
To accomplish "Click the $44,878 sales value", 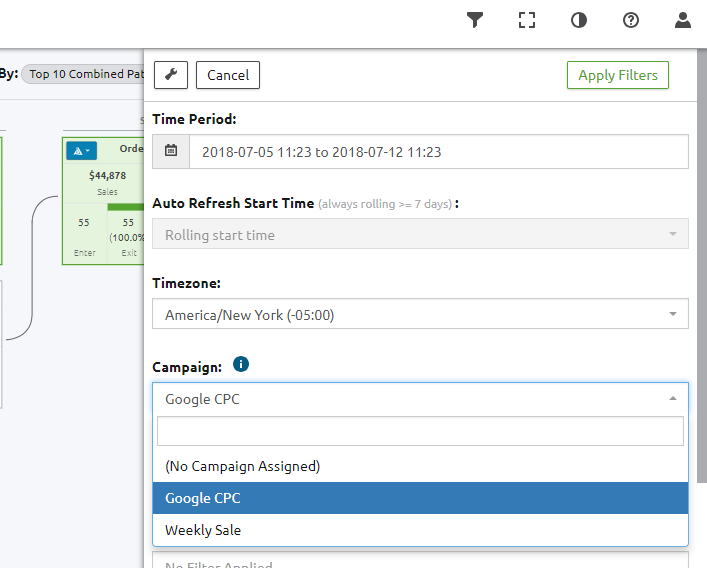I will point(107,175).
